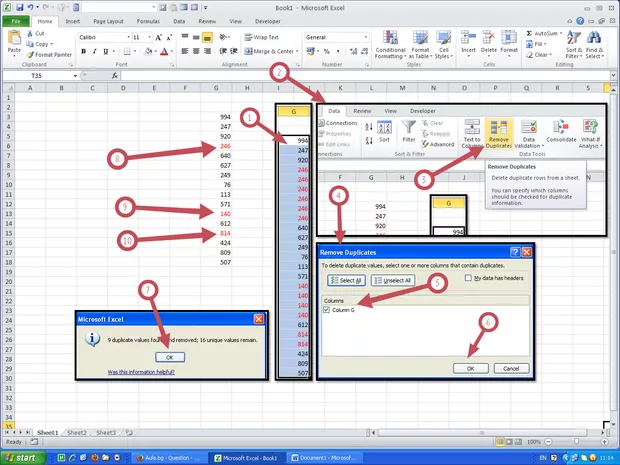Screen dimensions: 620x465
Task: Switch to Normal view in status bar
Action: 500,442
